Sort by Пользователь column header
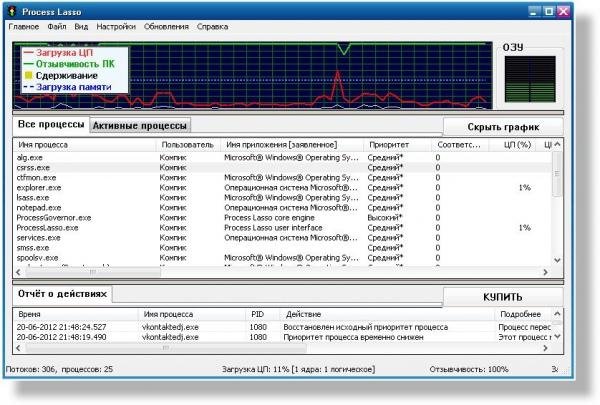Viewport: 600px width, 405px height. coord(188,145)
